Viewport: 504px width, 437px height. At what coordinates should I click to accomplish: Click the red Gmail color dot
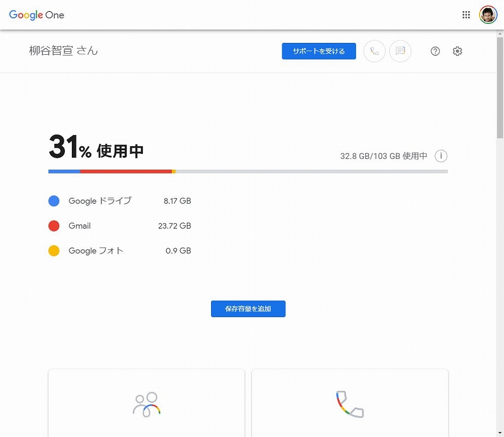coord(54,226)
